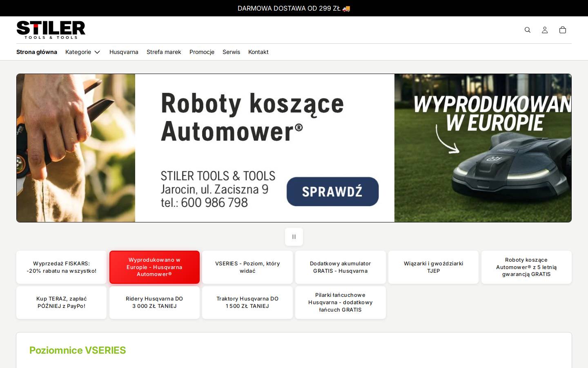Open the Kontakt menu item
The height and width of the screenshot is (368, 588).
point(258,52)
